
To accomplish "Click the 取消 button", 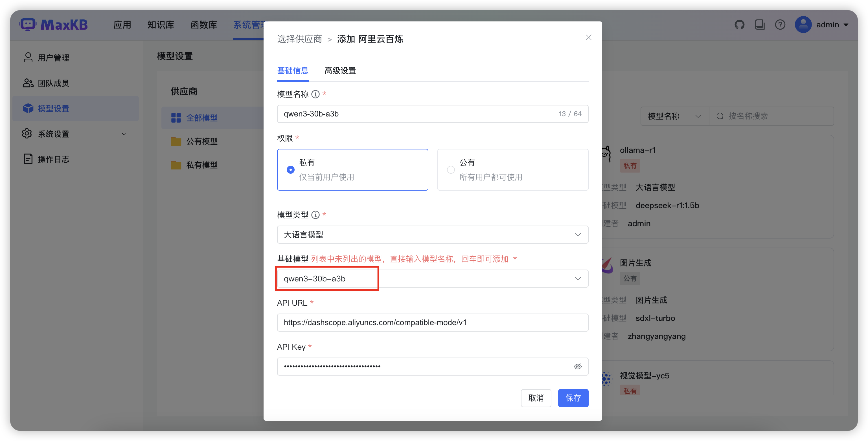I will 536,398.
